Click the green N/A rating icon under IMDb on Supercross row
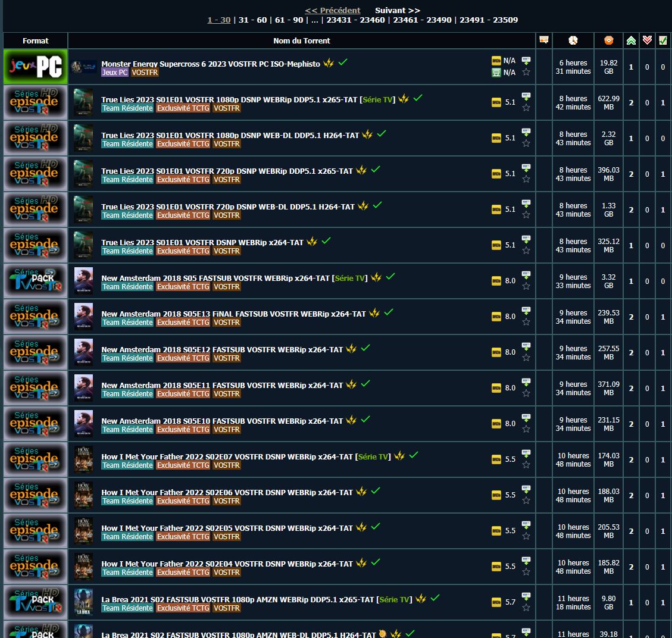The image size is (672, 638). coord(496,73)
